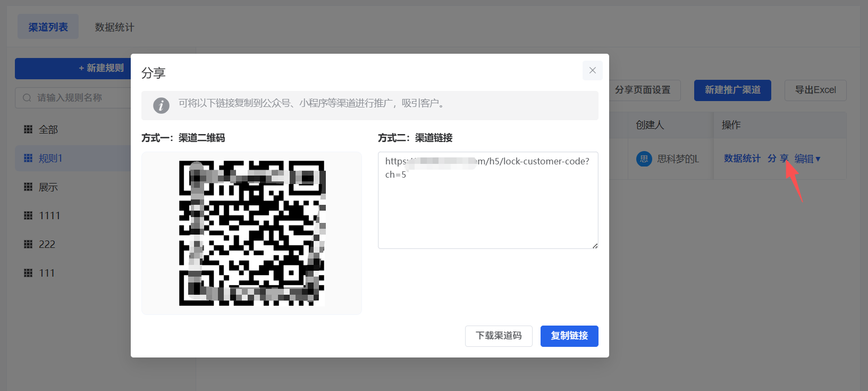Click the grid icon beside 规则1
Image resolution: width=868 pixels, height=391 pixels.
click(x=28, y=158)
